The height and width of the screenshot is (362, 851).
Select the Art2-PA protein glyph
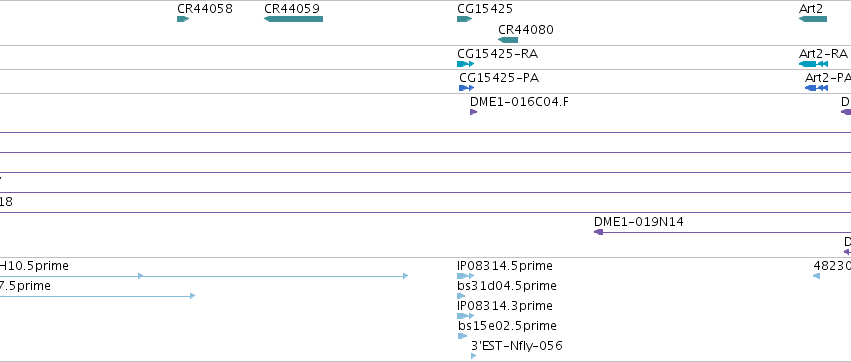point(816,88)
